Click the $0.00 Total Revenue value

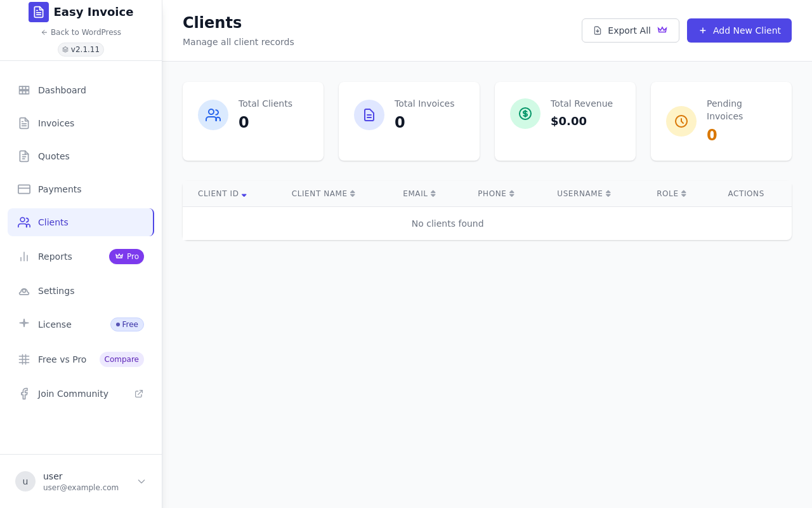click(x=568, y=121)
